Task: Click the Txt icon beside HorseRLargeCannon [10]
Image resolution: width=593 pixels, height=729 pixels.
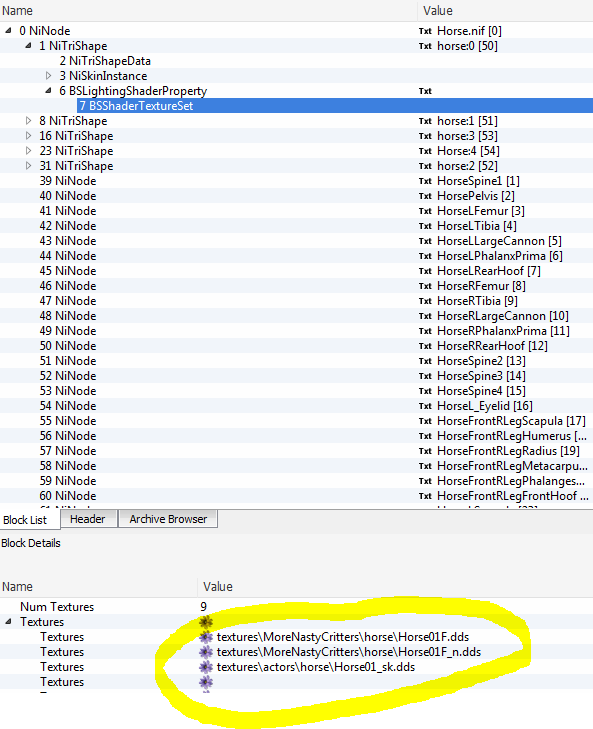Action: coord(425,316)
